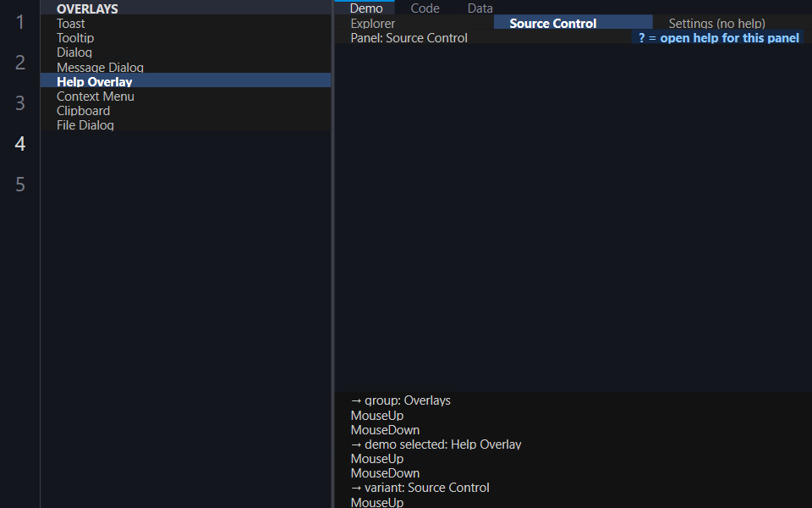Open the Tooltip demo

coord(185,38)
